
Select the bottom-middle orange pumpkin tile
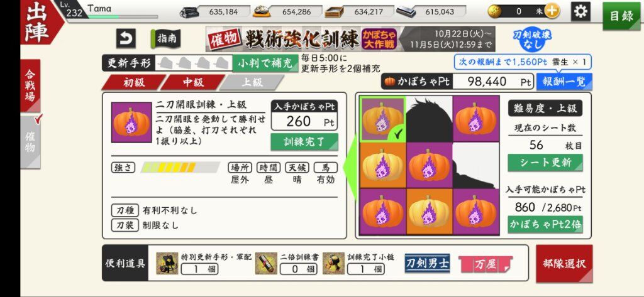click(x=429, y=211)
